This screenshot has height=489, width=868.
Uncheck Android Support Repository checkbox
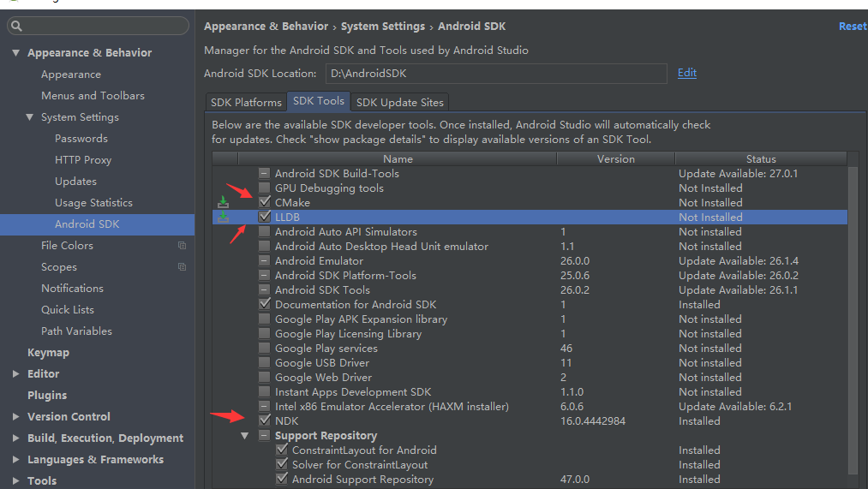(x=282, y=479)
